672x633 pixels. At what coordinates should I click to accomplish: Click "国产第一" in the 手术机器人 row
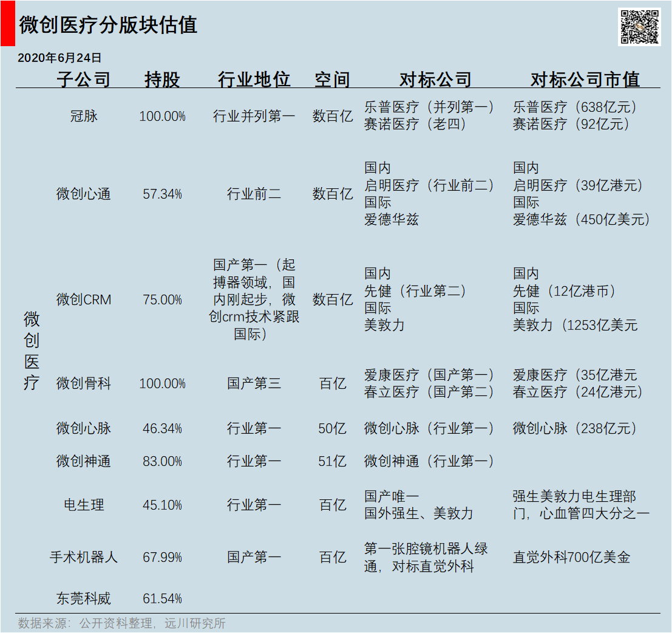pos(254,557)
